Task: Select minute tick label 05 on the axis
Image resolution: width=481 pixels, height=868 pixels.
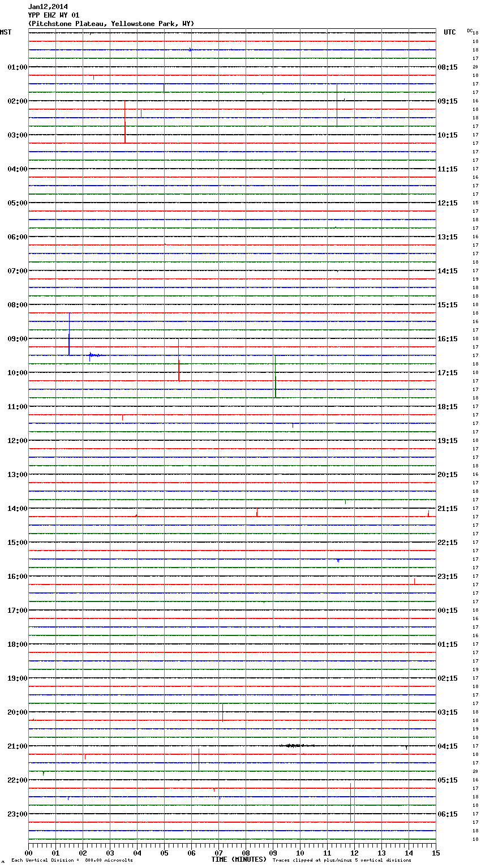Action: 164,853
